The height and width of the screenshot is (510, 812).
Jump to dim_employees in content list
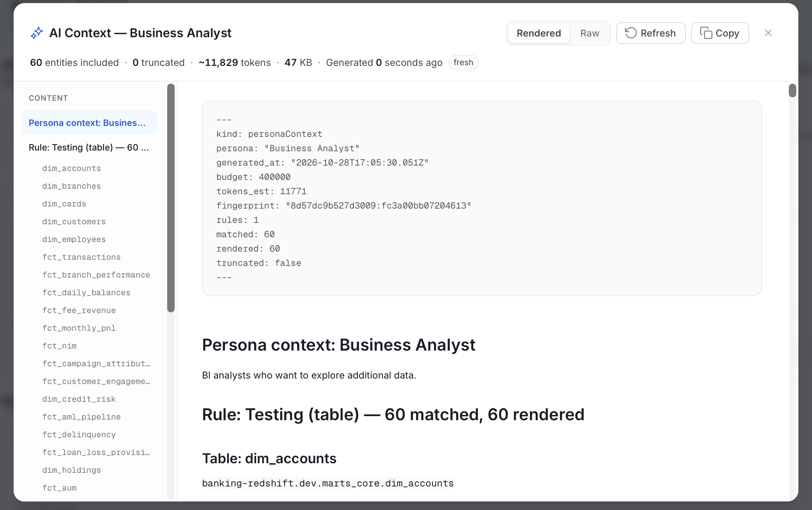[x=74, y=239]
